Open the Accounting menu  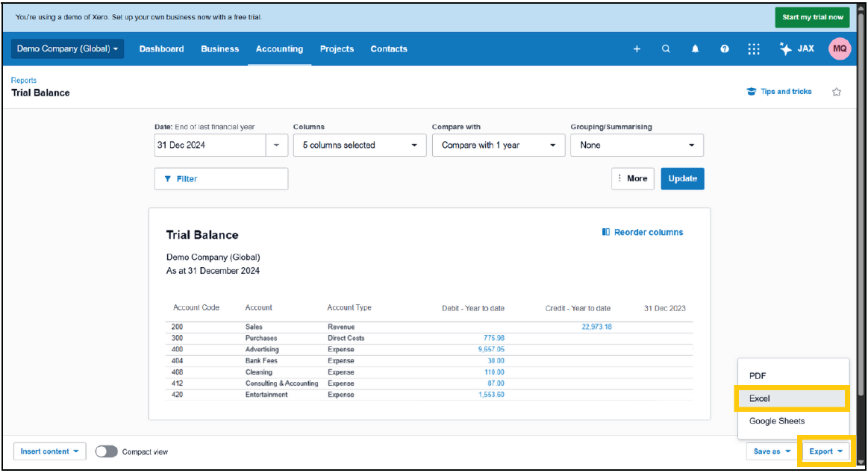click(x=280, y=48)
